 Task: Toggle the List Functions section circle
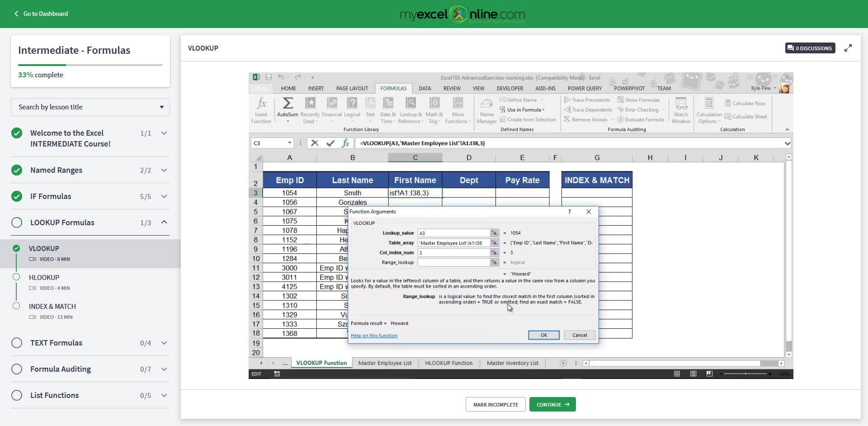tap(17, 395)
